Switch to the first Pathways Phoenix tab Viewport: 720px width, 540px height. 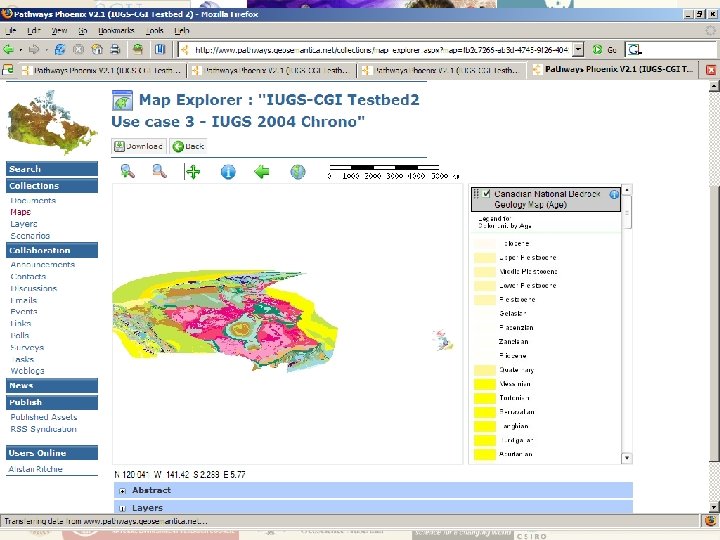tap(103, 70)
